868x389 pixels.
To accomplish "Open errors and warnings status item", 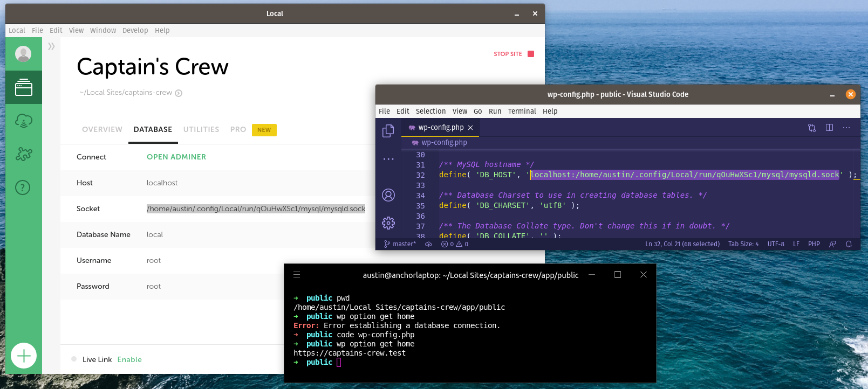I will point(455,244).
